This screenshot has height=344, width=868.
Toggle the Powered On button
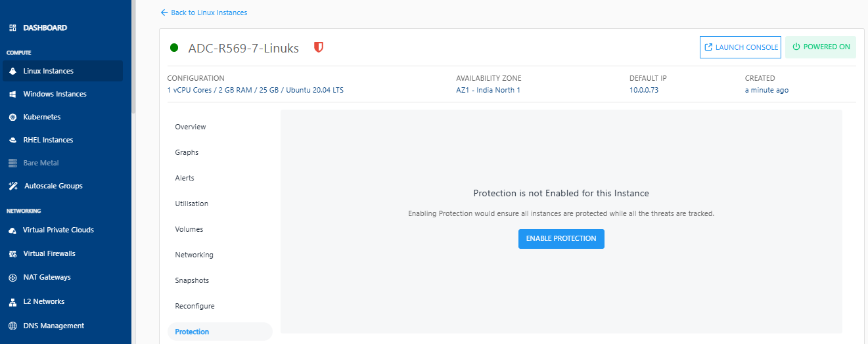821,47
